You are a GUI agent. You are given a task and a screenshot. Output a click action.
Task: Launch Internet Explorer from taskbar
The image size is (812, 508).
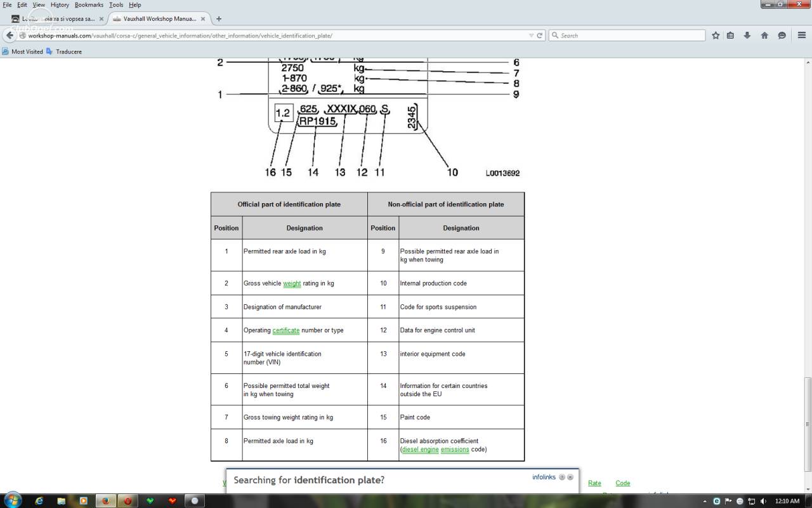(39, 500)
